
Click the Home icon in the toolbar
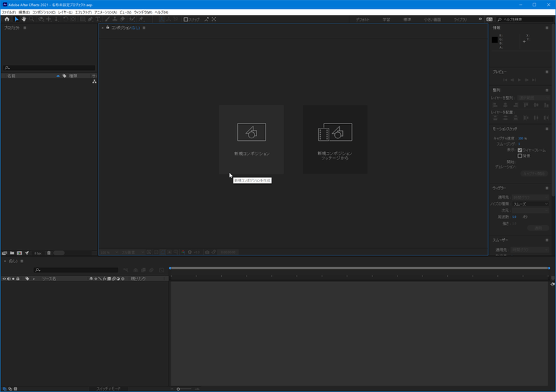[7, 19]
